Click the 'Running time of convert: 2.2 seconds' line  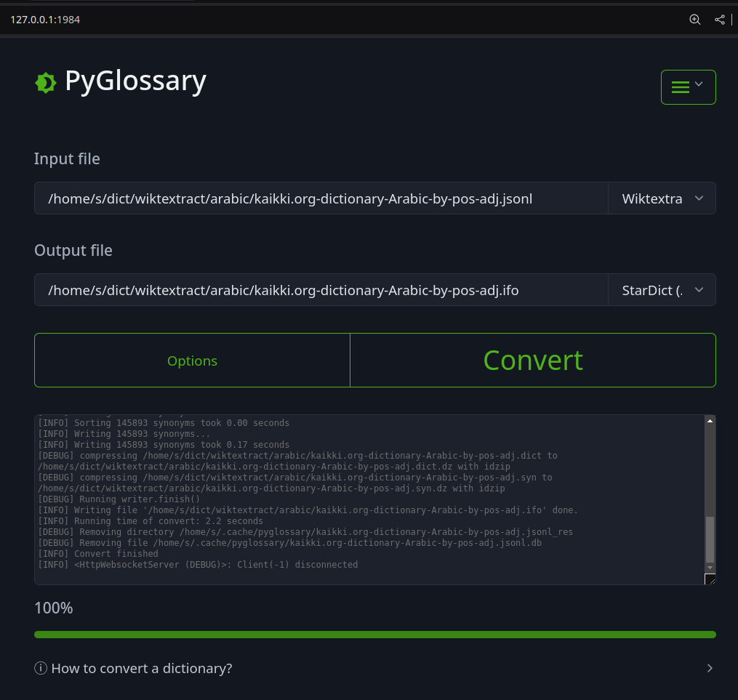click(x=150, y=520)
